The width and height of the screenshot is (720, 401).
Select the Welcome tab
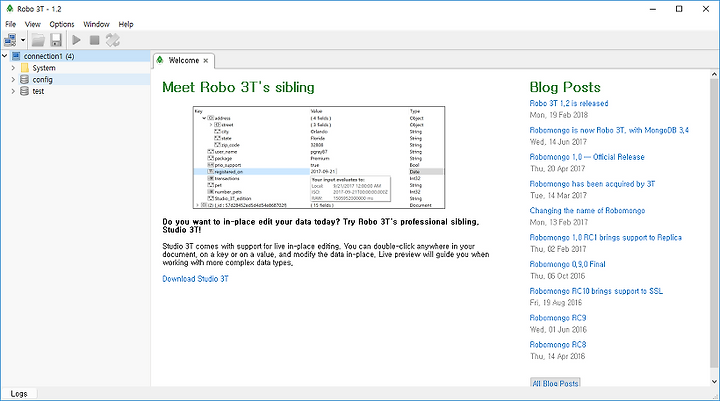tap(184, 60)
